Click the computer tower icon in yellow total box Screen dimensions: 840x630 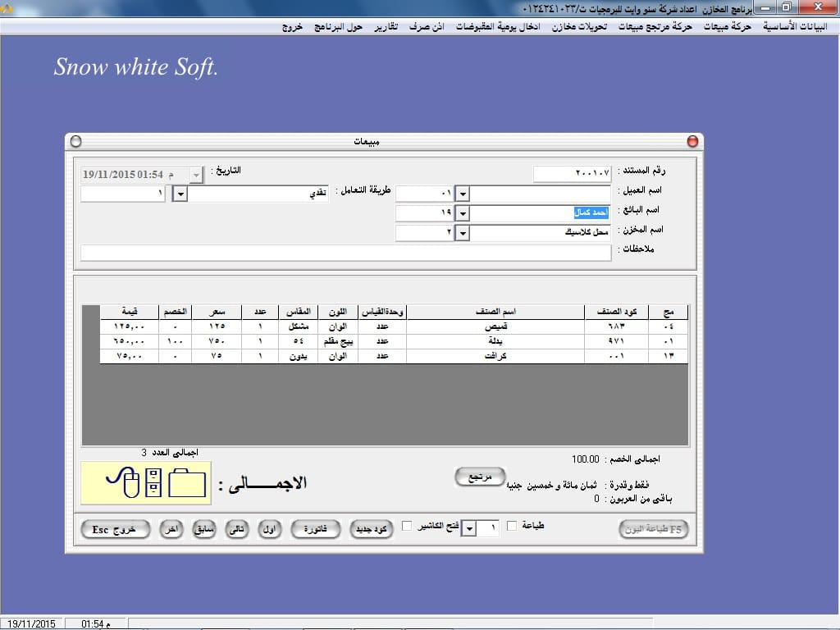153,482
